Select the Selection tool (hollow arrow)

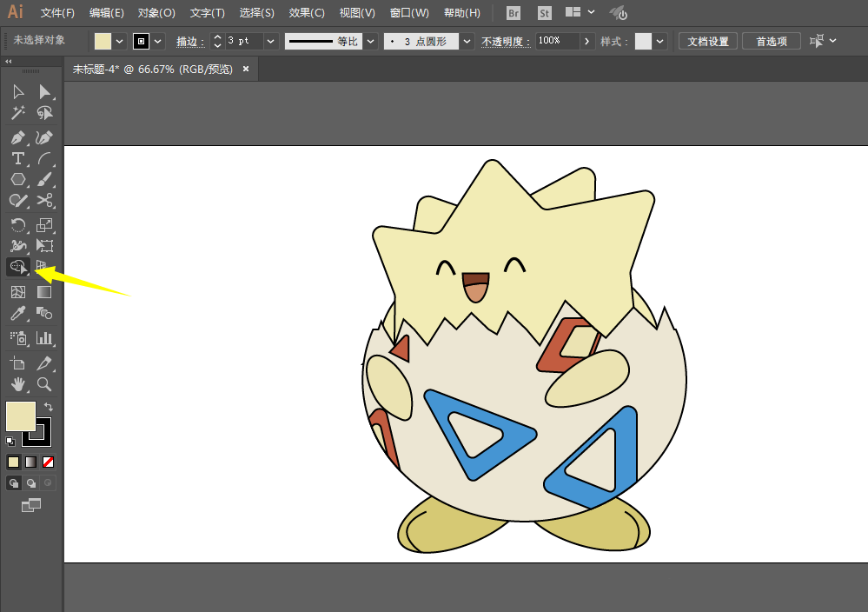[x=18, y=91]
